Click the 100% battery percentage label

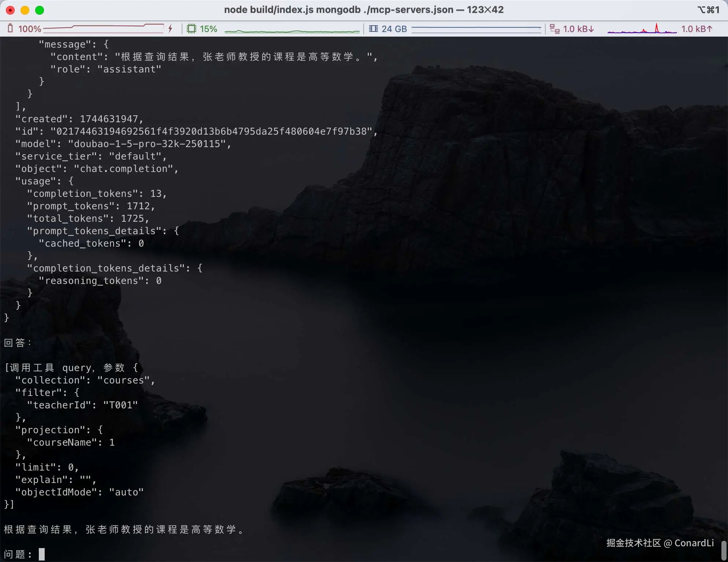(x=29, y=29)
